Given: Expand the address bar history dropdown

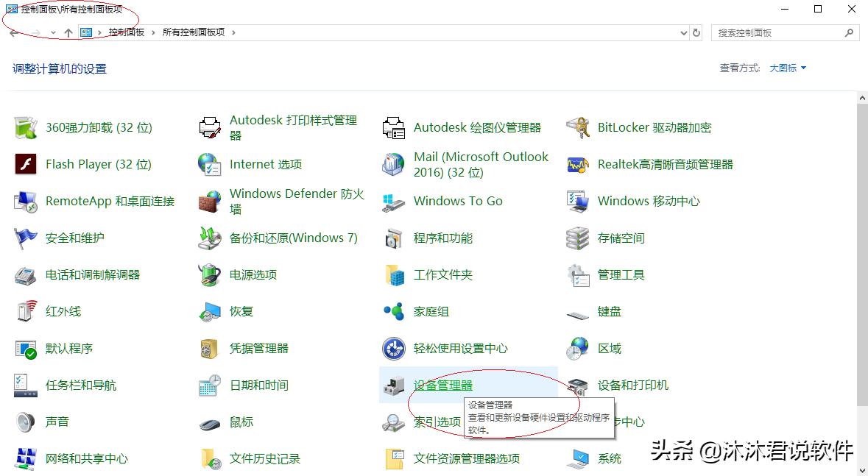Looking at the screenshot, I should 683,32.
